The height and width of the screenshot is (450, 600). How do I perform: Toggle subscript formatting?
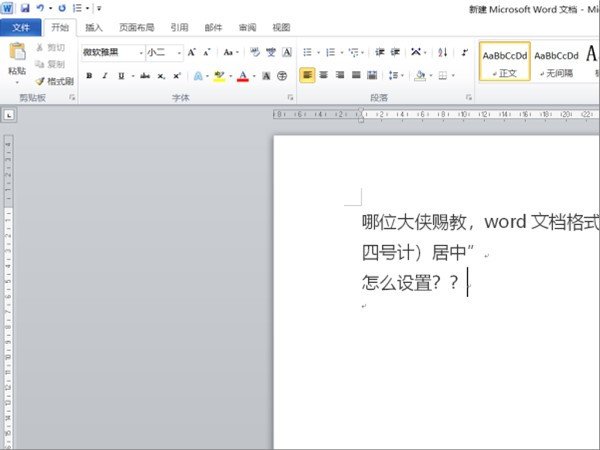click(161, 76)
